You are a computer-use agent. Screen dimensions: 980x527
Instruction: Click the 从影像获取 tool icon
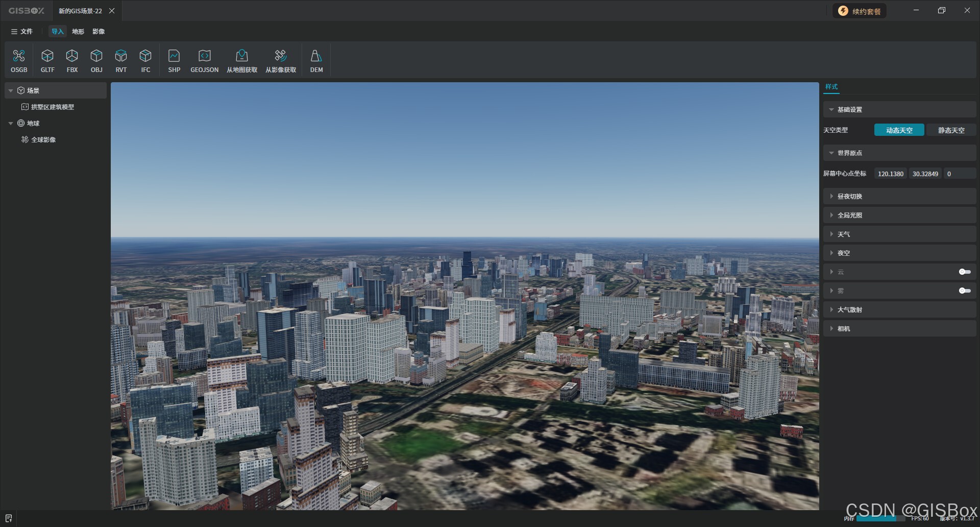[281, 55]
